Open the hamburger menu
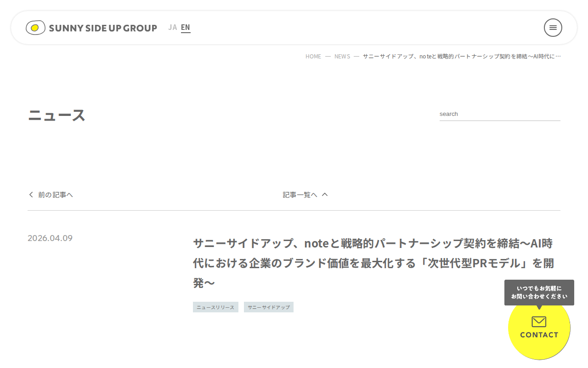The height and width of the screenshot is (368, 588). [553, 28]
